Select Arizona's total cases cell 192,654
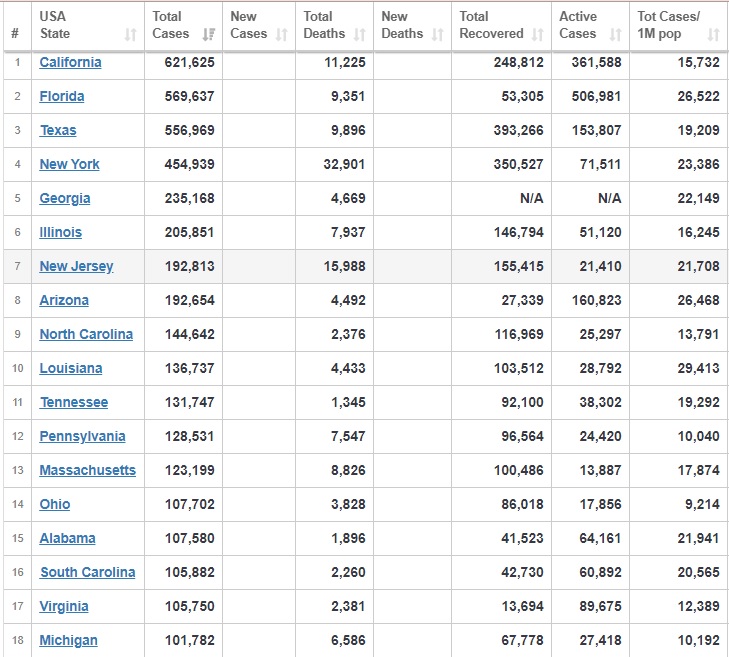The image size is (729, 657). 183,300
